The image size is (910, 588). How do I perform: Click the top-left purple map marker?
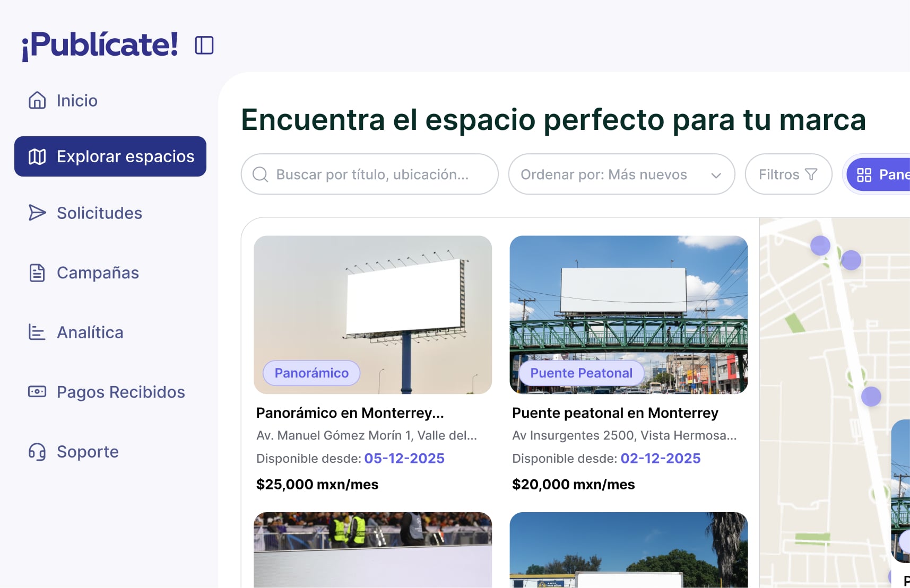tap(820, 245)
